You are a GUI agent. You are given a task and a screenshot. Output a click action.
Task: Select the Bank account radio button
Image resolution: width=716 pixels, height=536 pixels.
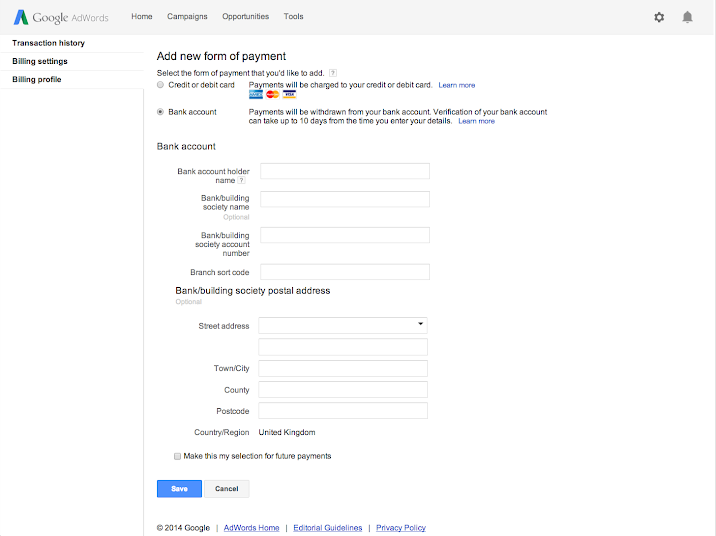[x=161, y=112]
